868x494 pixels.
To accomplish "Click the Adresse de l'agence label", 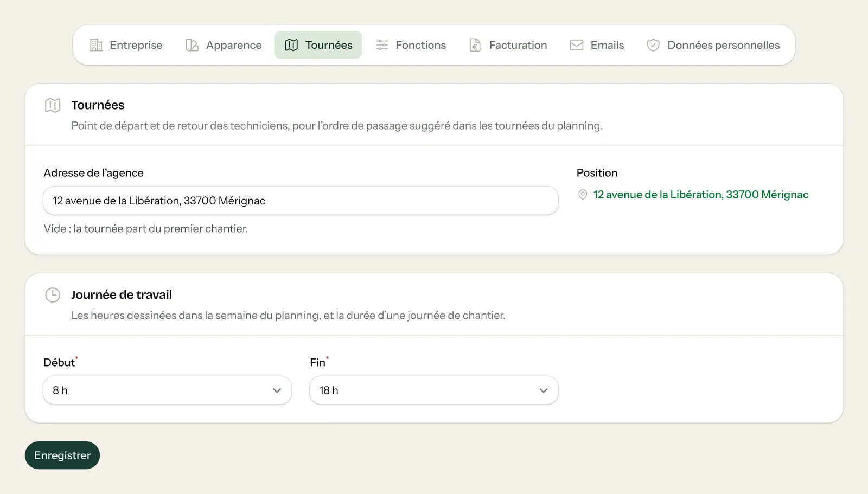I will coord(94,173).
